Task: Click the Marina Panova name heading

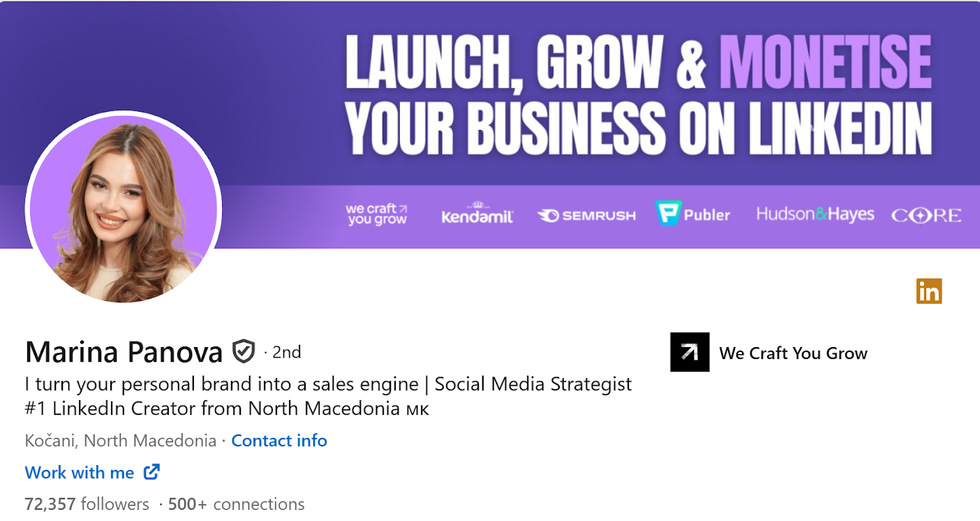Action: [124, 352]
